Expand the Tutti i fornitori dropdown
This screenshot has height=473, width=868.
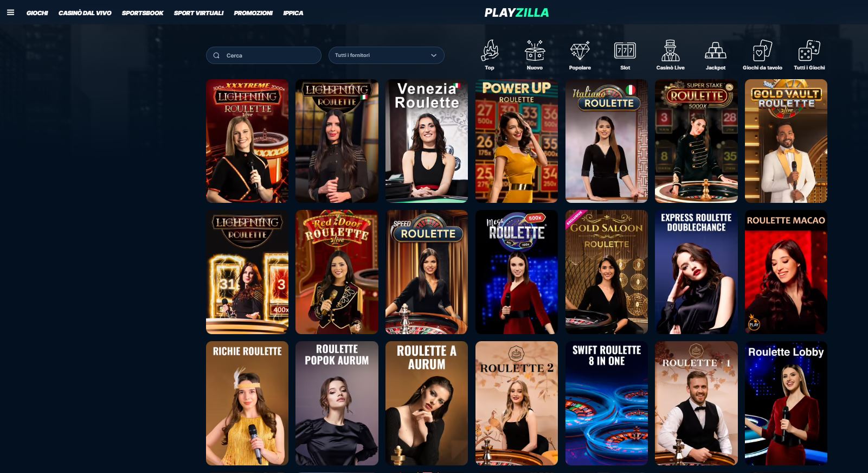point(387,55)
